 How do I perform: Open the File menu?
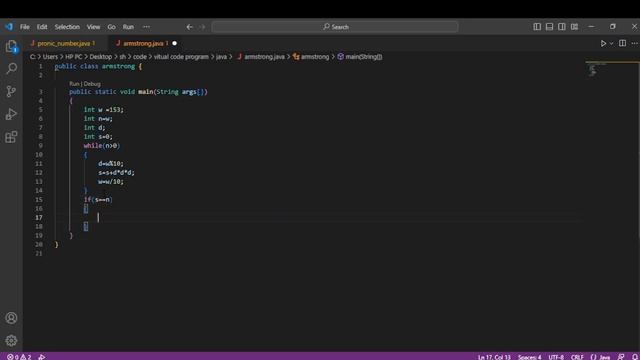coord(25,27)
